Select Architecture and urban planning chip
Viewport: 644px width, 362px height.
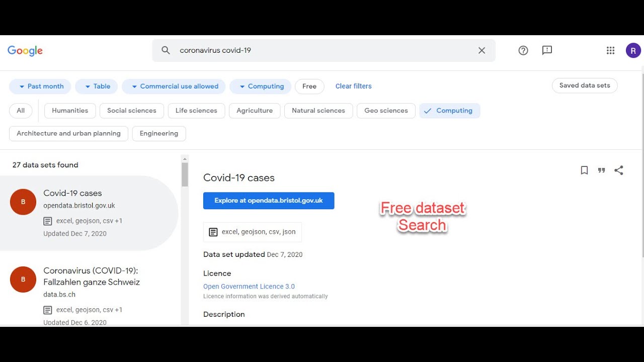pyautogui.click(x=68, y=134)
